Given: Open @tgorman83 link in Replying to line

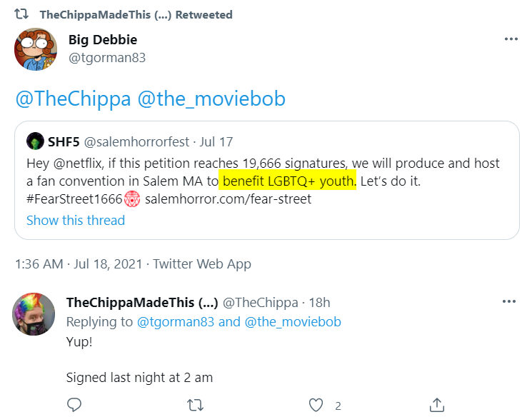Looking at the screenshot, I should 176,321.
